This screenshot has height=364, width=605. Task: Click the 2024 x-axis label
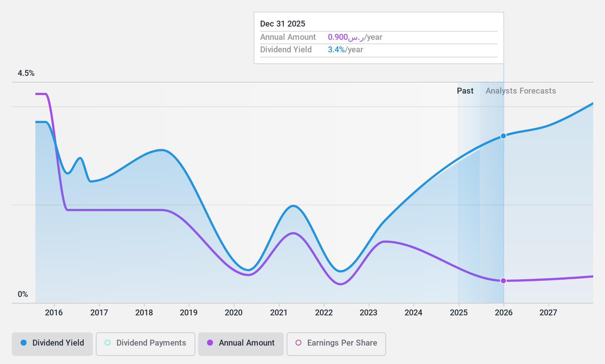pos(414,313)
